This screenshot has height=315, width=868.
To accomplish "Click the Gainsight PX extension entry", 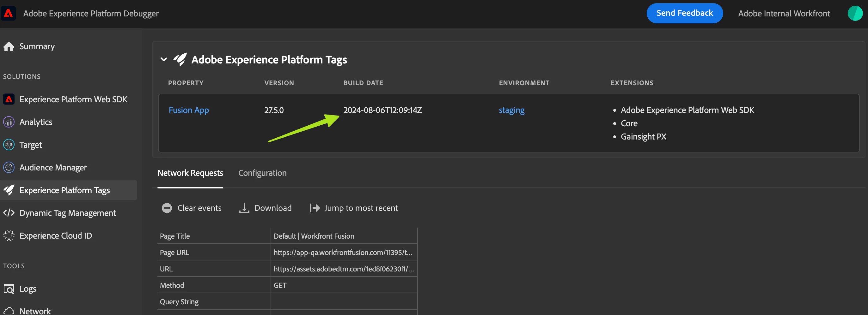I will (643, 137).
